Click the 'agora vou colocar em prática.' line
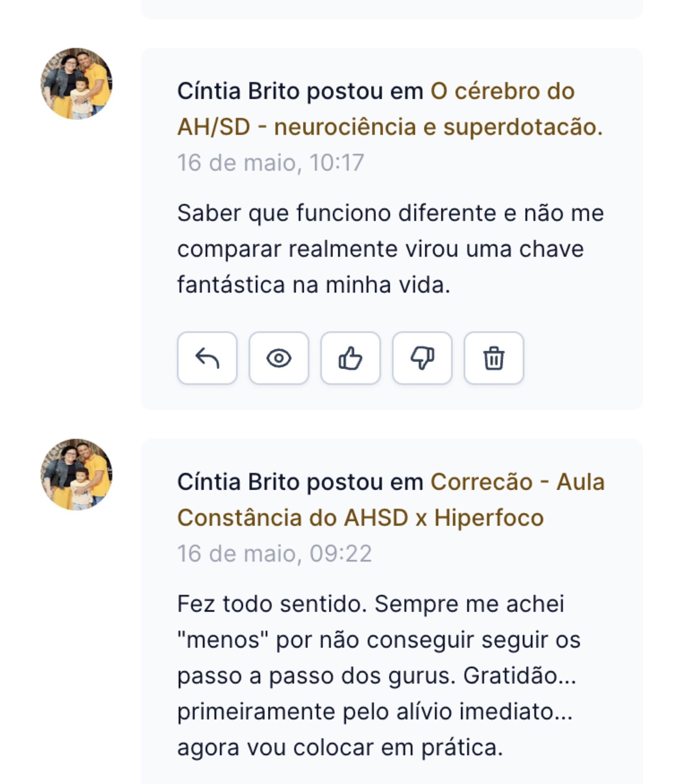Image resolution: width=685 pixels, height=784 pixels. coord(340,748)
